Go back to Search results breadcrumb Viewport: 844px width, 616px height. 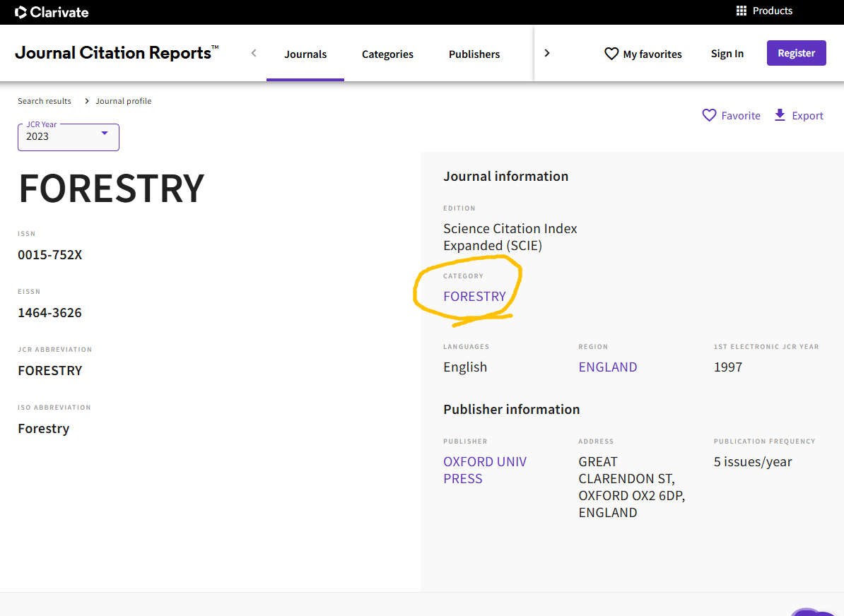tap(44, 101)
